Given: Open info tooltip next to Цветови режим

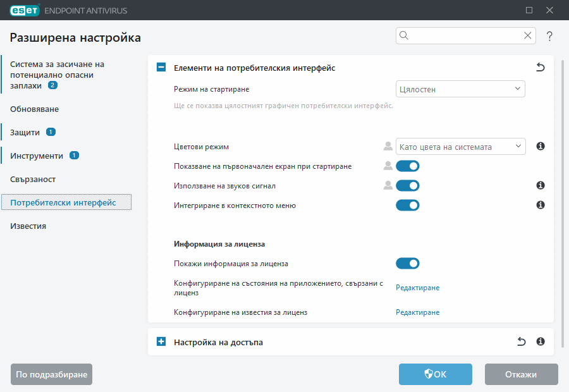Looking at the screenshot, I should (540, 146).
